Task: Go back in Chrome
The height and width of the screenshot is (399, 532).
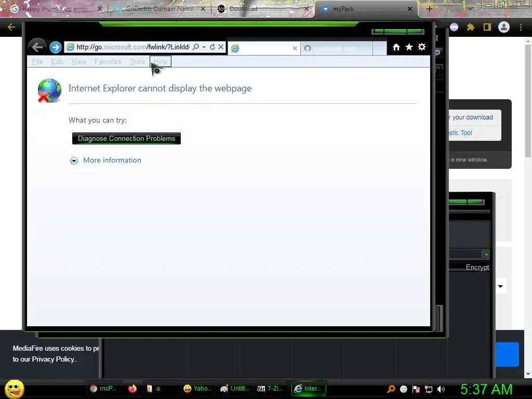Action: 11,27
